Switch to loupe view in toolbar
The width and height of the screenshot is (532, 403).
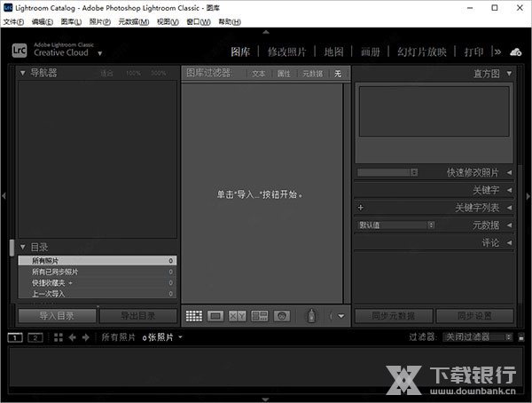(x=215, y=316)
